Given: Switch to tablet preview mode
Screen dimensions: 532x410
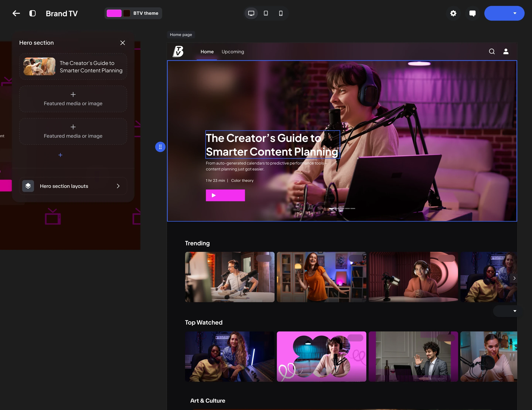Looking at the screenshot, I should coord(266,13).
